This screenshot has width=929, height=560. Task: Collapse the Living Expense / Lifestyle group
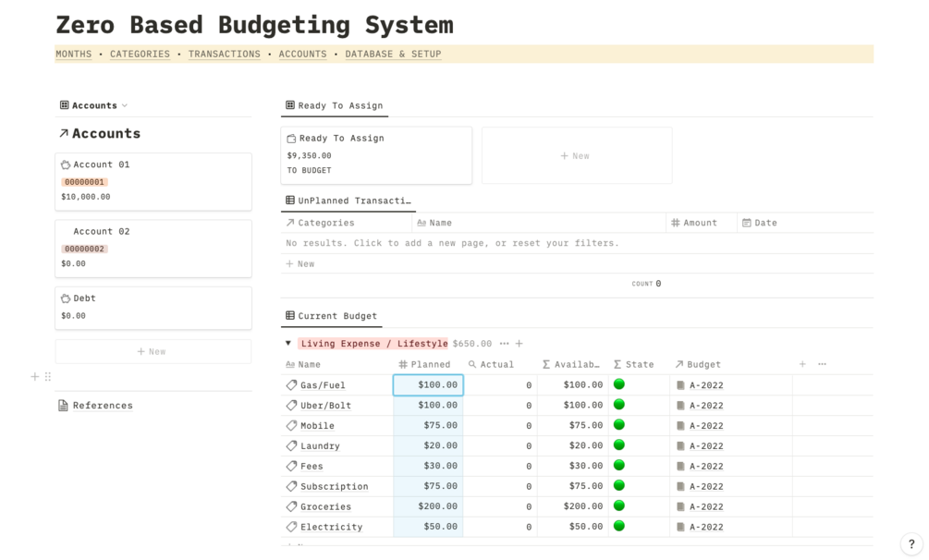click(x=287, y=343)
